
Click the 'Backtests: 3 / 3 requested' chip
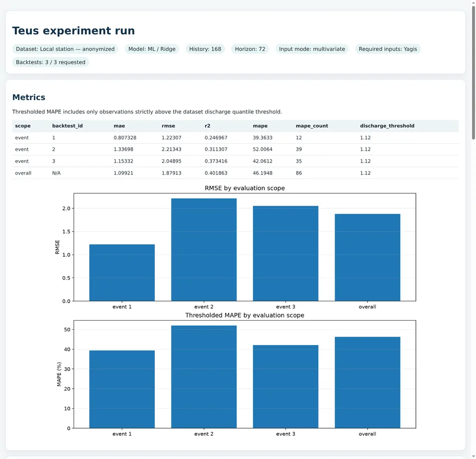[x=51, y=62]
